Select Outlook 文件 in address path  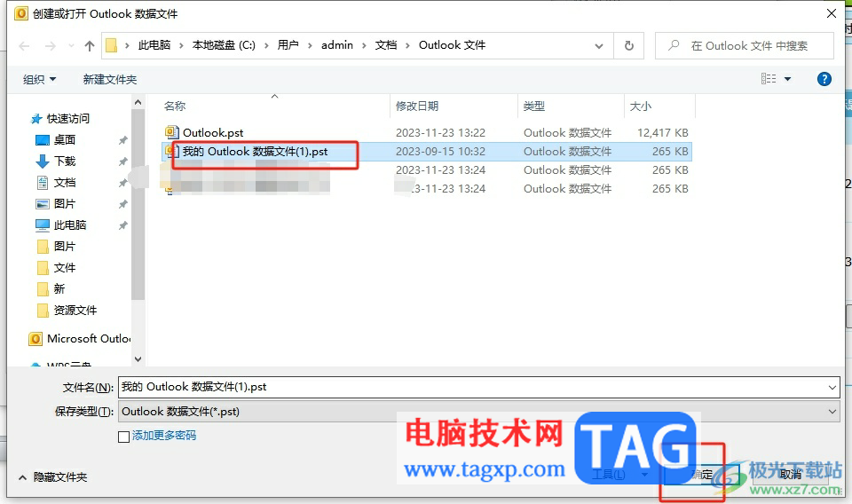pos(452,45)
